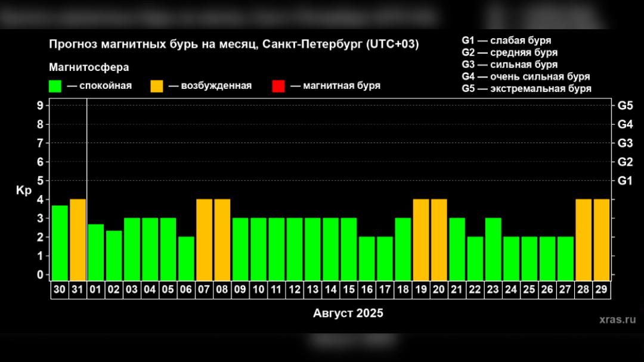
Task: Click the red 'магнитная буря' legend swatch
Action: pyautogui.click(x=278, y=86)
